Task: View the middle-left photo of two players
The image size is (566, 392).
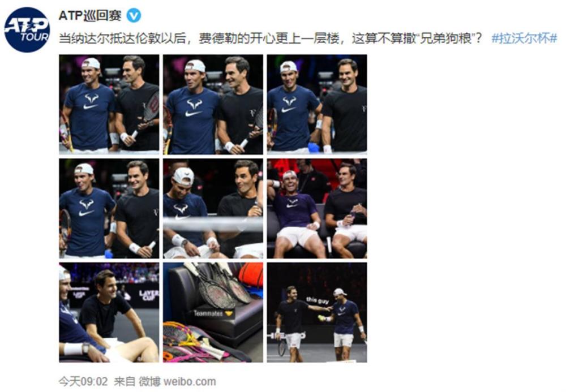Action: click(x=109, y=208)
